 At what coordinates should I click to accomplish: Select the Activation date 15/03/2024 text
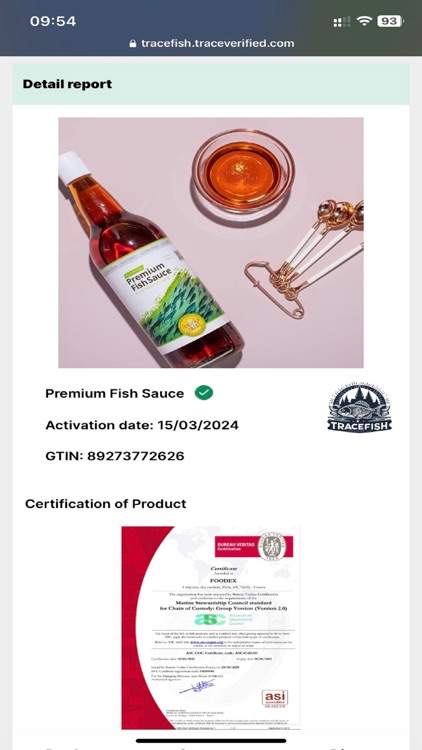(x=142, y=425)
